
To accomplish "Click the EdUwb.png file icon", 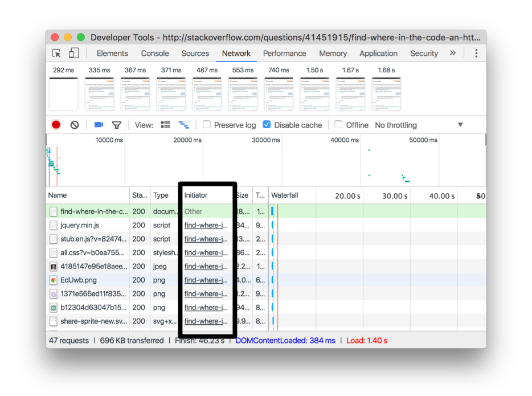I will (x=54, y=280).
